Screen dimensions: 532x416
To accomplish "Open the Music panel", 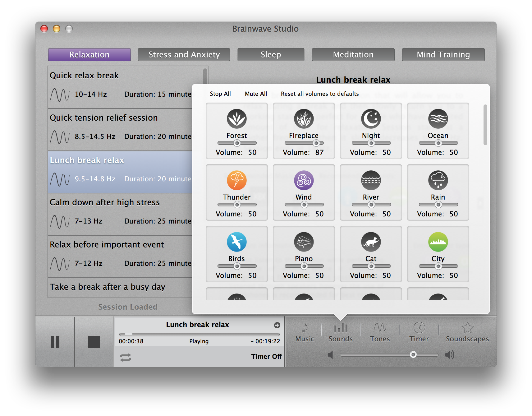I will pos(305,332).
